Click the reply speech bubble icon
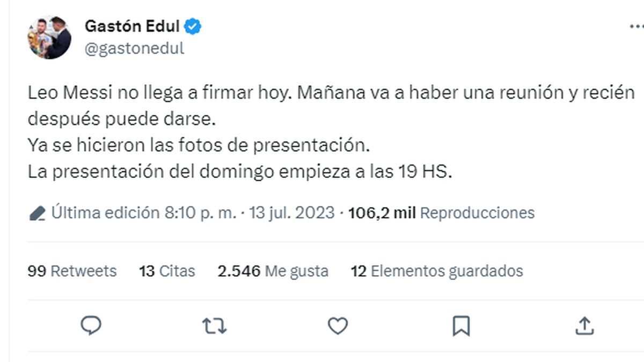 point(91,325)
